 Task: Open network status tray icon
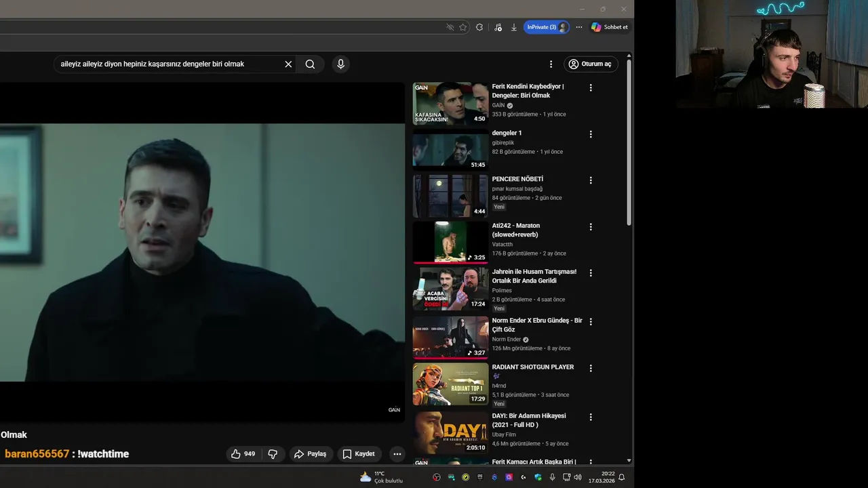(567, 477)
